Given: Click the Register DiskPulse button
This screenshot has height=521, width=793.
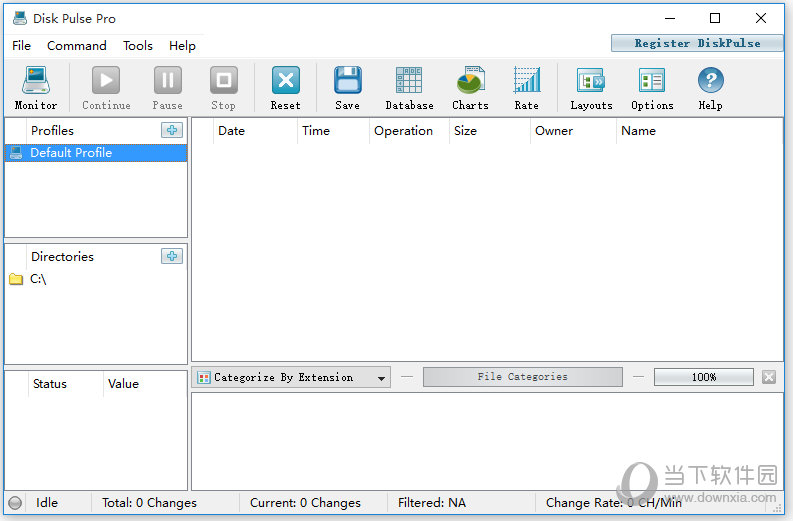Looking at the screenshot, I should point(697,43).
